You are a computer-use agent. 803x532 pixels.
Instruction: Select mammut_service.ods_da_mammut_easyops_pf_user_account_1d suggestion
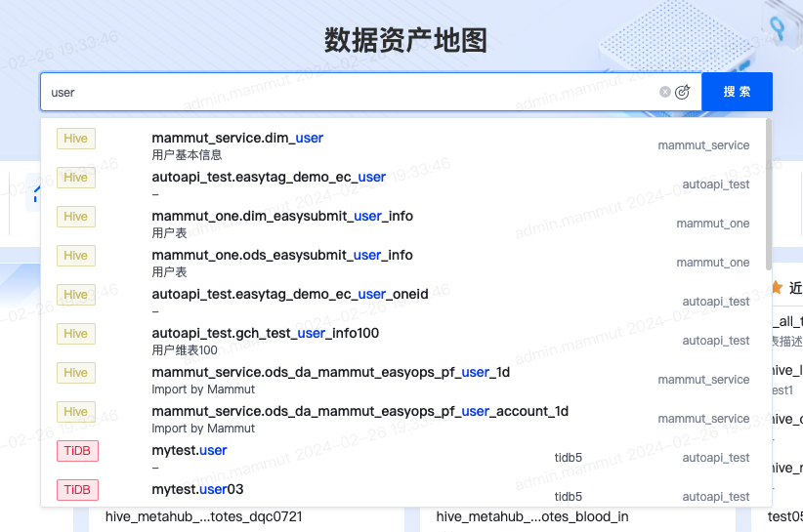pyautogui.click(x=403, y=419)
